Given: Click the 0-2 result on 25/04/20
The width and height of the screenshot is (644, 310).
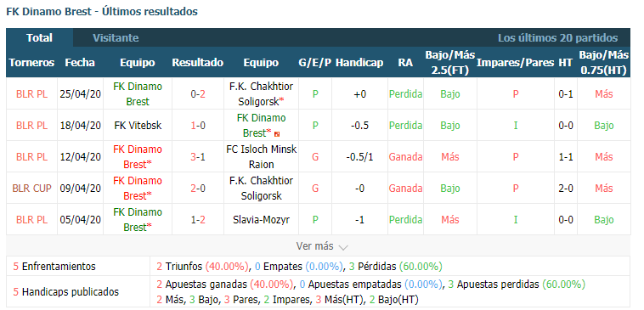Looking at the screenshot, I should (198, 94).
